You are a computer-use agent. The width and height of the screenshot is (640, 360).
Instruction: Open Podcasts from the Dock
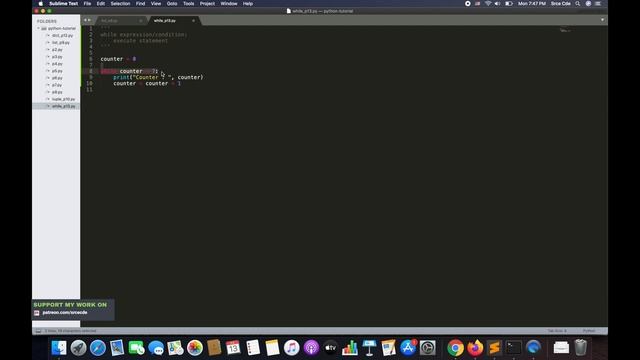tap(311, 348)
